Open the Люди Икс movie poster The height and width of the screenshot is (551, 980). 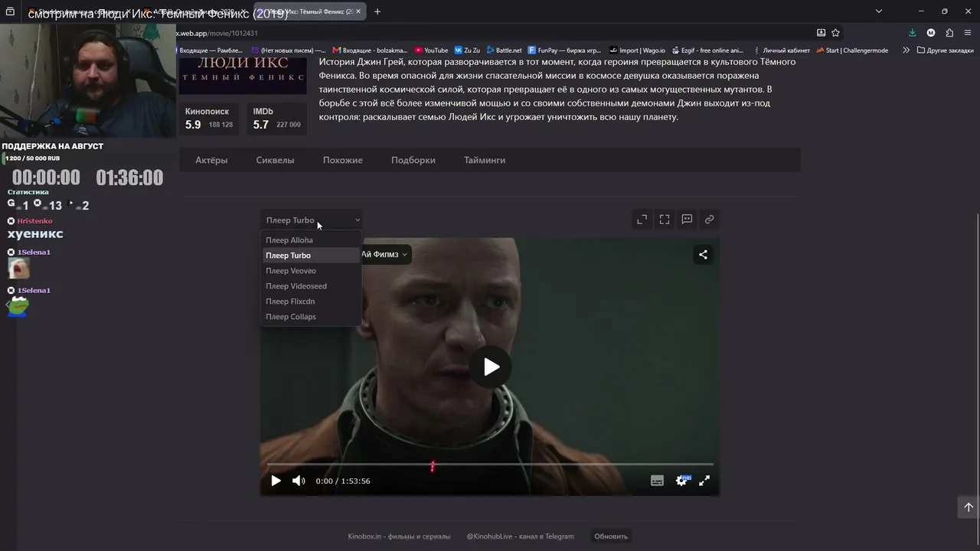click(243, 75)
